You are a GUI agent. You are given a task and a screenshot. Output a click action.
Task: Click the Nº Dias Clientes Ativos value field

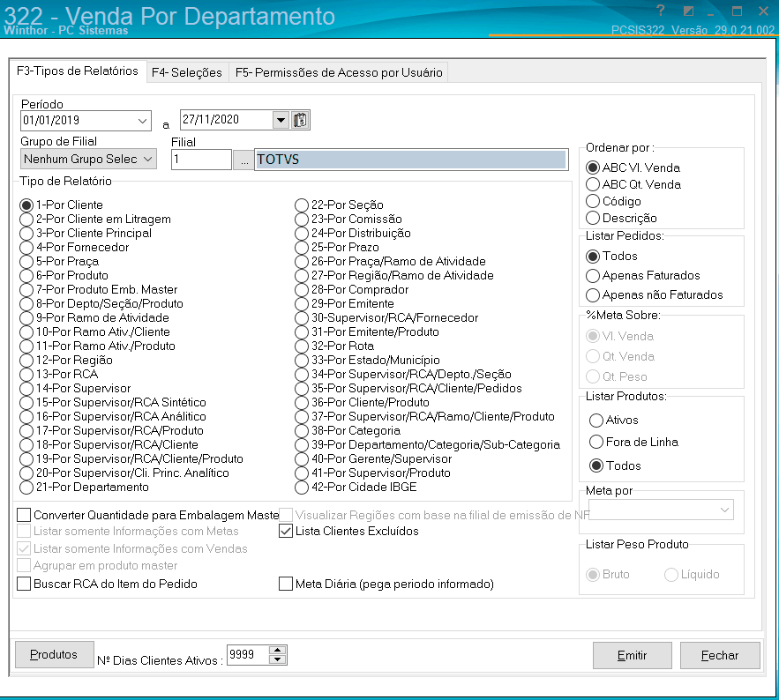(x=248, y=655)
